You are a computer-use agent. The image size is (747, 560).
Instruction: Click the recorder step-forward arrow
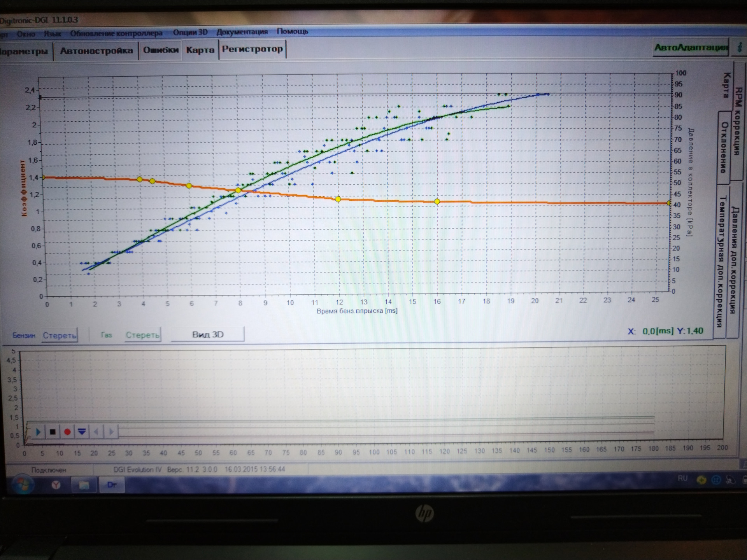[111, 432]
